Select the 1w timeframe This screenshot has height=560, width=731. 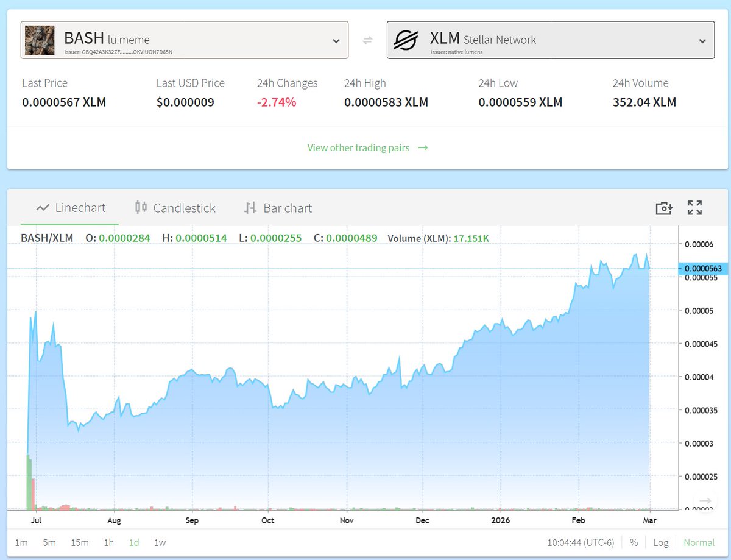point(160,542)
